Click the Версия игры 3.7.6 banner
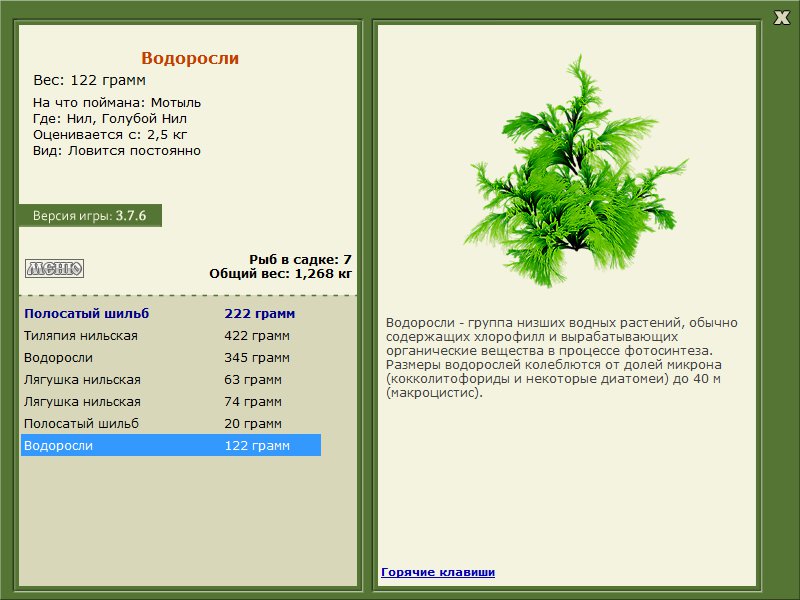 [90, 215]
